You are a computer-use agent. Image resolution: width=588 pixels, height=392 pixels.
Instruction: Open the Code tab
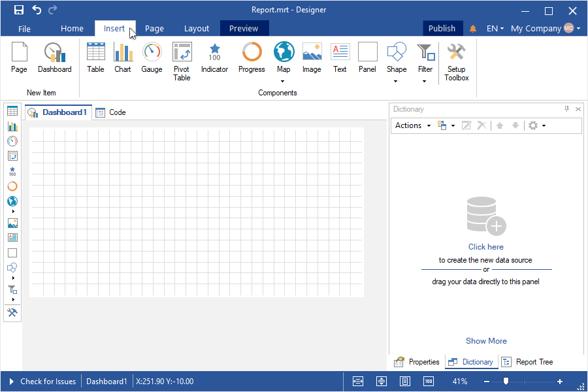[111, 112]
